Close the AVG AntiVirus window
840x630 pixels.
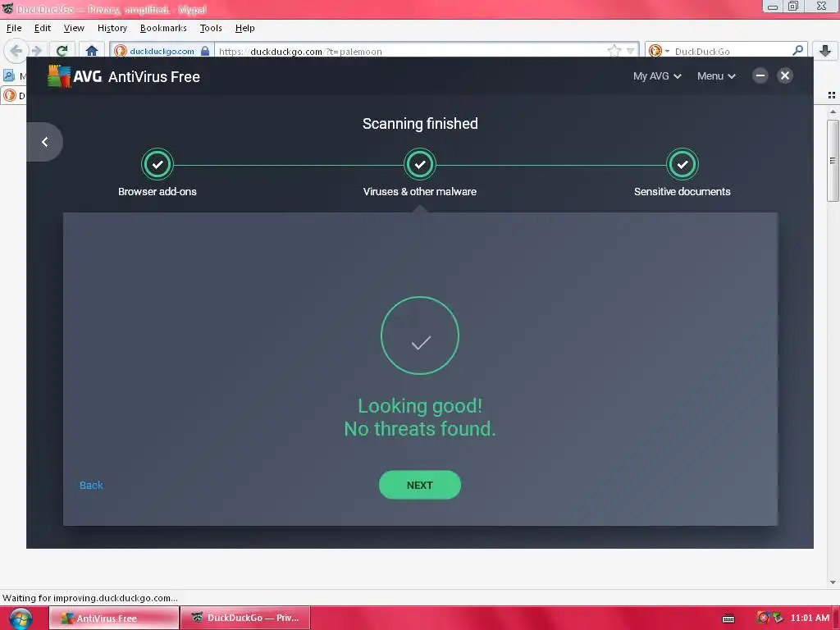tap(785, 75)
